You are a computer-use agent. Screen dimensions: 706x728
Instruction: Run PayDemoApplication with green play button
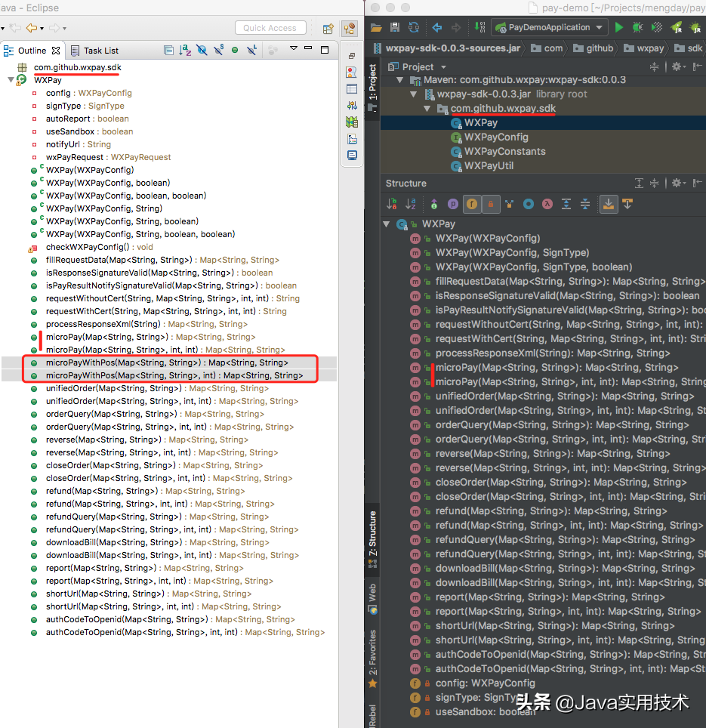tap(618, 27)
